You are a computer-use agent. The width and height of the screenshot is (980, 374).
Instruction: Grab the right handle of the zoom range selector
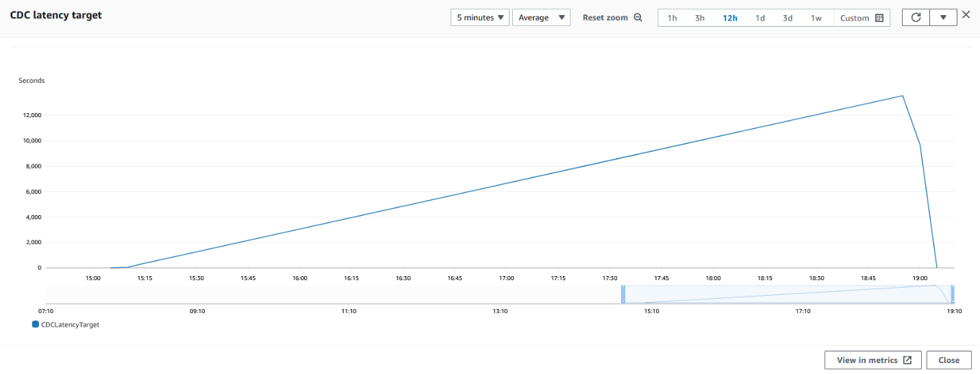coord(952,295)
